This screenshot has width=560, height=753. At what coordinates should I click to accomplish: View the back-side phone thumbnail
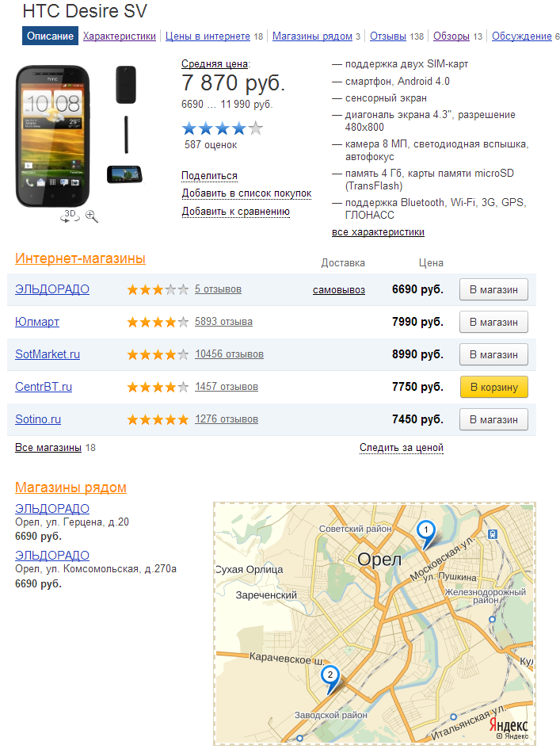click(126, 85)
